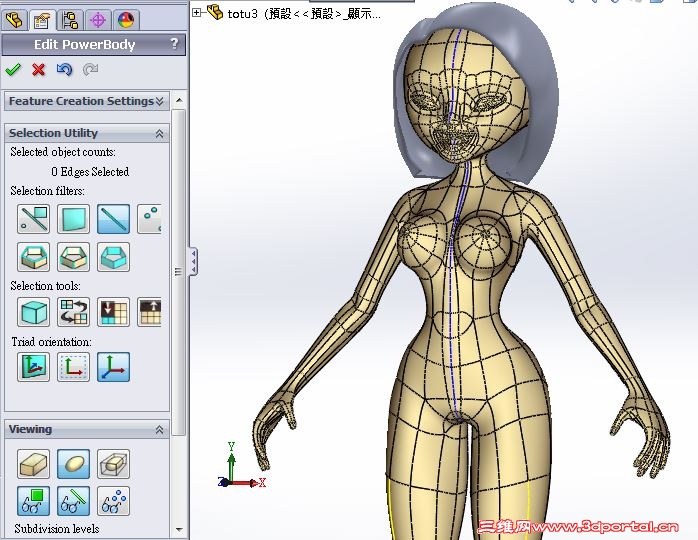Set triad orientation to global axes option
698x540 pixels.
coord(114,367)
